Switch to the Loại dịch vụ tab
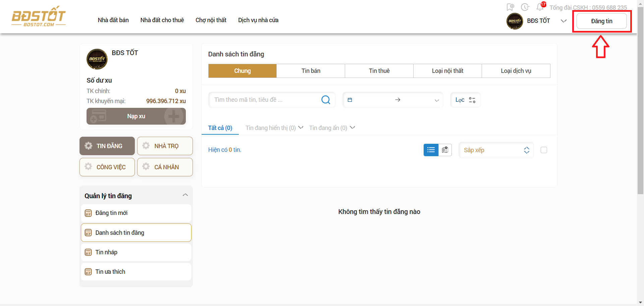Image resolution: width=644 pixels, height=306 pixels. [516, 71]
